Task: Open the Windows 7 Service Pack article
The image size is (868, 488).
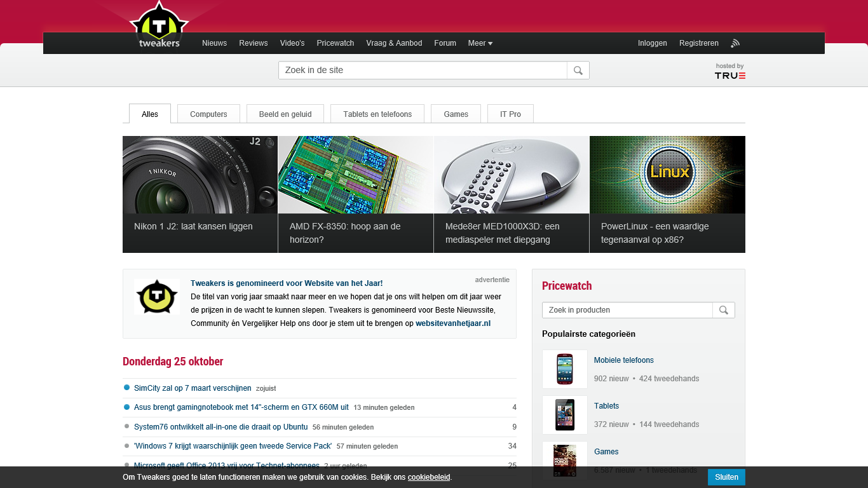Action: pyautogui.click(x=233, y=446)
